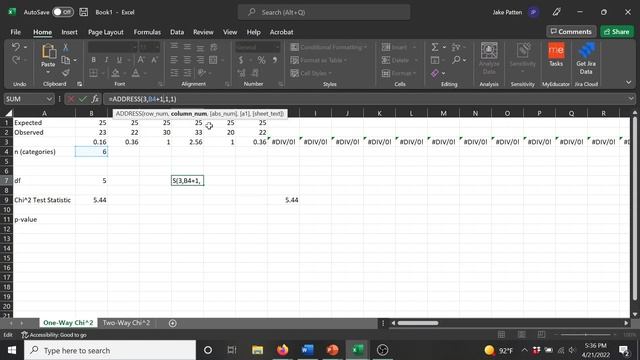
Task: Click the Font Color letter A icon
Action: tap(136, 73)
